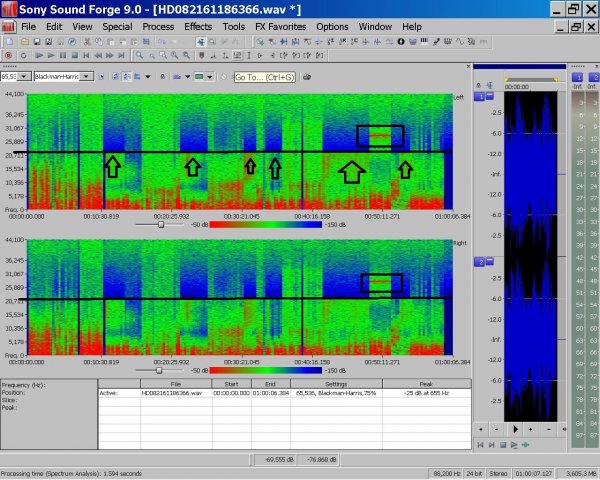The width and height of the screenshot is (600, 480).
Task: Toggle channel 2 button in the waveform window
Action: (x=480, y=261)
